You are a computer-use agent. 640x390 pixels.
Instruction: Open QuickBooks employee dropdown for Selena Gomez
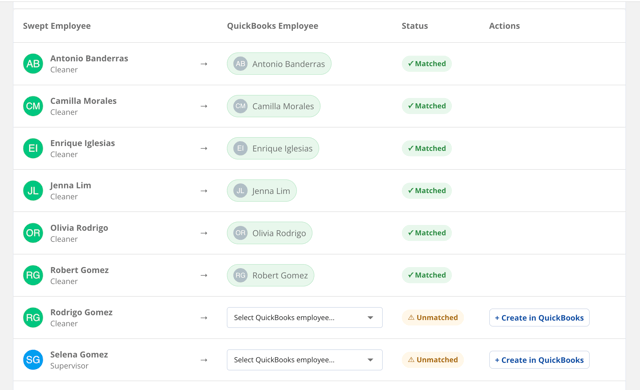coord(304,360)
